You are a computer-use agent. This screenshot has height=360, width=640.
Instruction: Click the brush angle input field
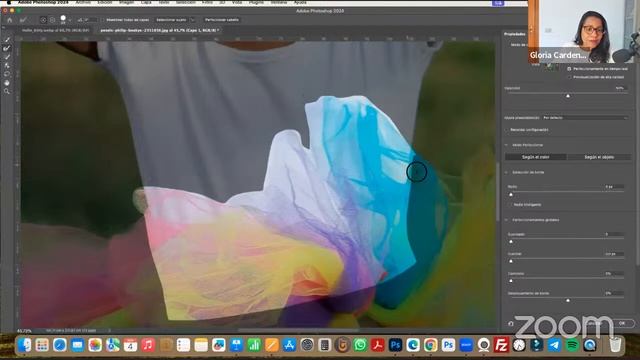pos(91,20)
